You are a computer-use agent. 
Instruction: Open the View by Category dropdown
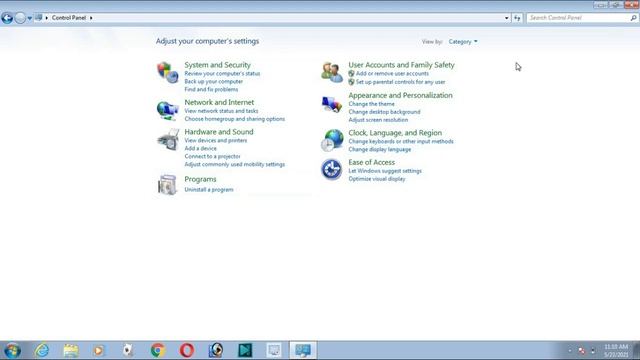(463, 42)
